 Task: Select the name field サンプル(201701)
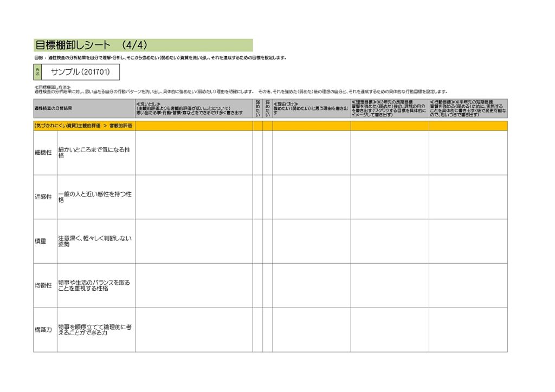point(80,72)
